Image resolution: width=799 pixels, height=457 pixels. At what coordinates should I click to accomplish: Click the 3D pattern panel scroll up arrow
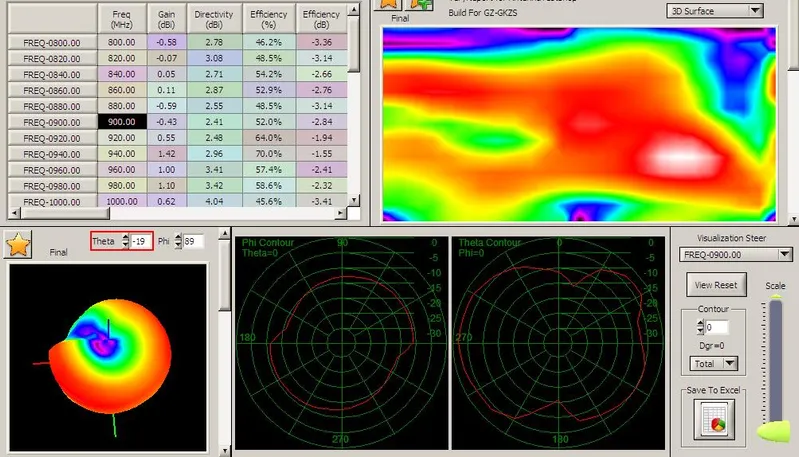pyautogui.click(x=225, y=234)
